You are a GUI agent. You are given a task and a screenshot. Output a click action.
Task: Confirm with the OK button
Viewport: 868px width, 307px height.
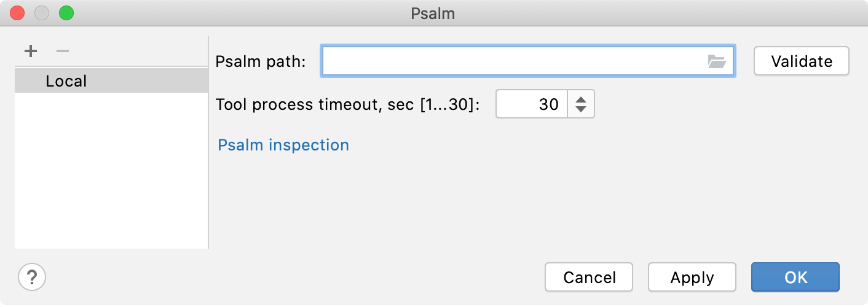pos(795,278)
